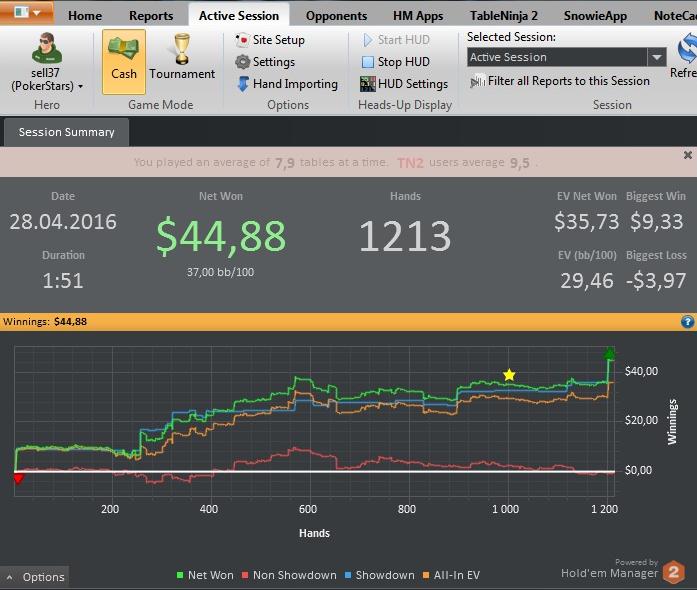Open HUD Settings
This screenshot has width=697, height=590.
pyautogui.click(x=404, y=84)
